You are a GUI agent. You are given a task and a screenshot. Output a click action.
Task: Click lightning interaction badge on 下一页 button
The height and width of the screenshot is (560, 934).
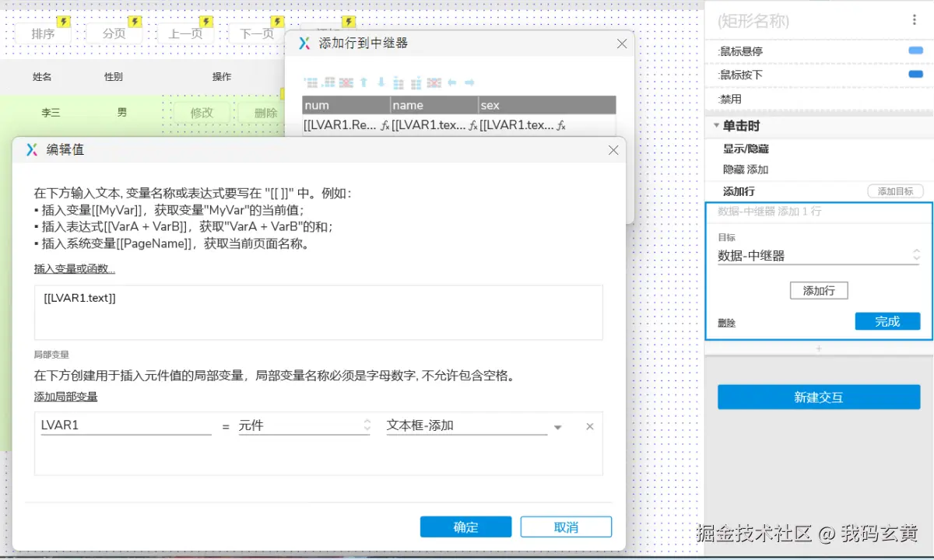tap(278, 22)
